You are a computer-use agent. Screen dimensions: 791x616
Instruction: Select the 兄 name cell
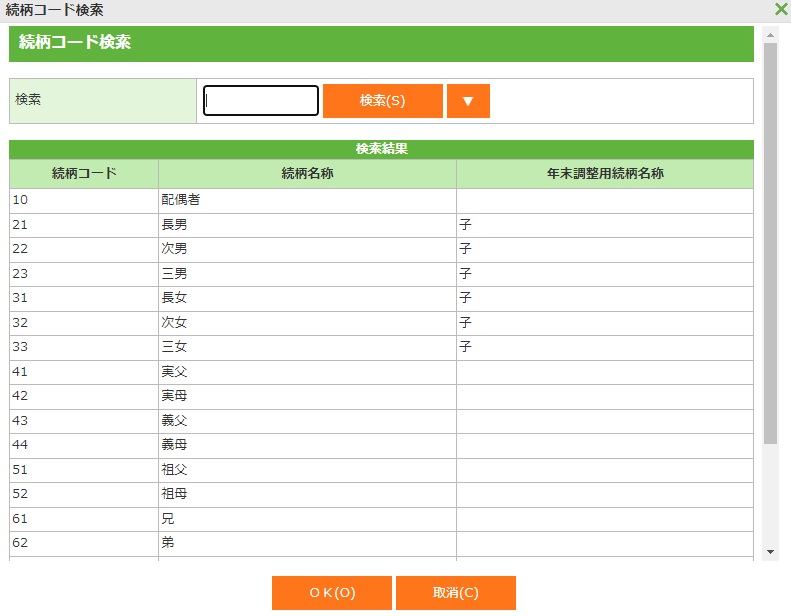(307, 519)
